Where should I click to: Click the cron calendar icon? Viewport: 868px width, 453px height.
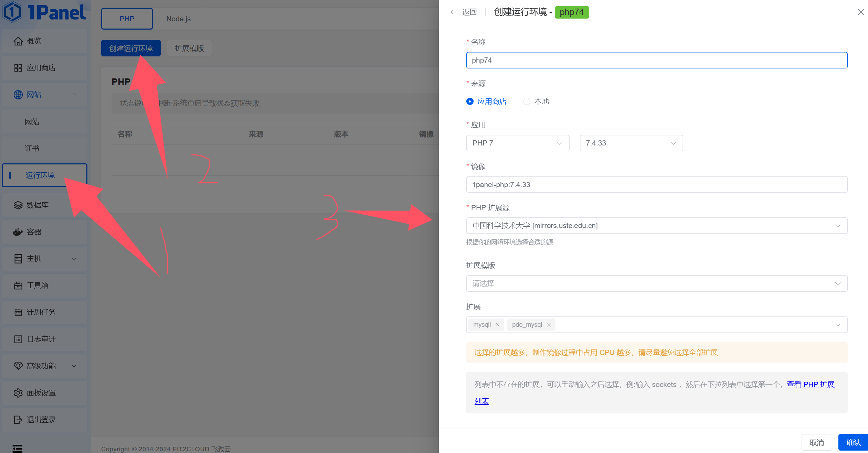point(18,312)
